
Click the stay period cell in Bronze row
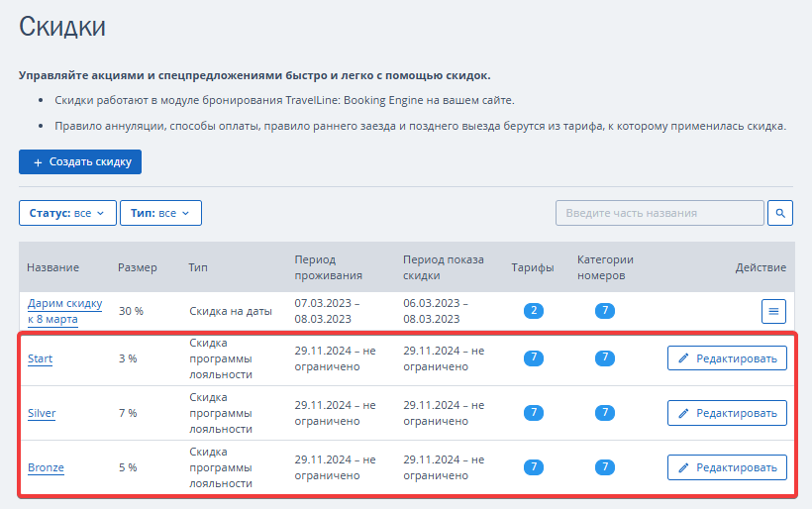click(x=335, y=467)
